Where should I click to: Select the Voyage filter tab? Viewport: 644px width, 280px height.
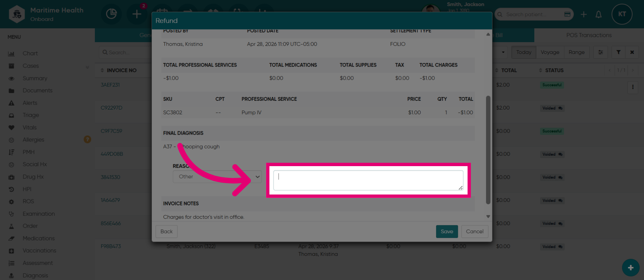pyautogui.click(x=550, y=52)
